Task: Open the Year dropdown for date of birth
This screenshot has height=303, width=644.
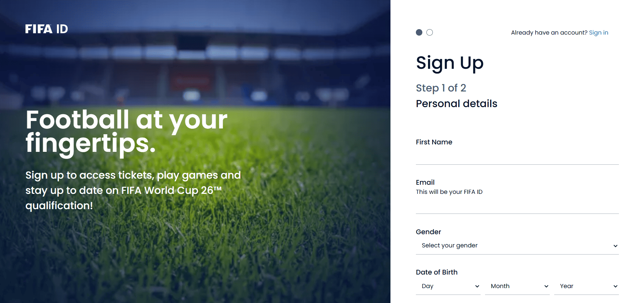Action: 586,286
